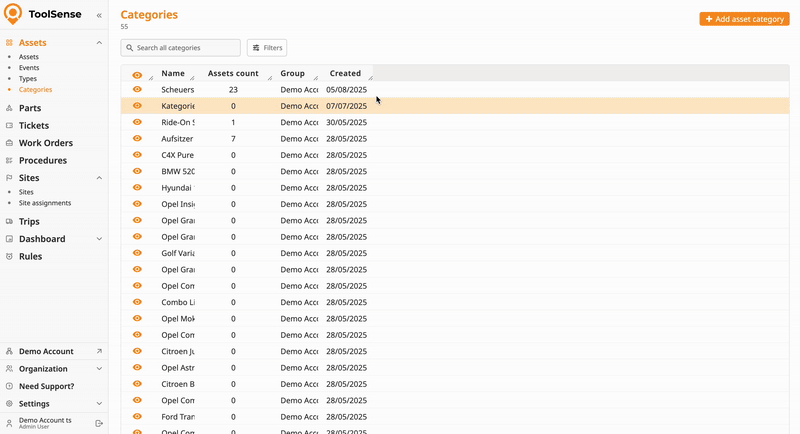Click the Trips sidebar icon
This screenshot has width=800, height=434.
(9, 222)
